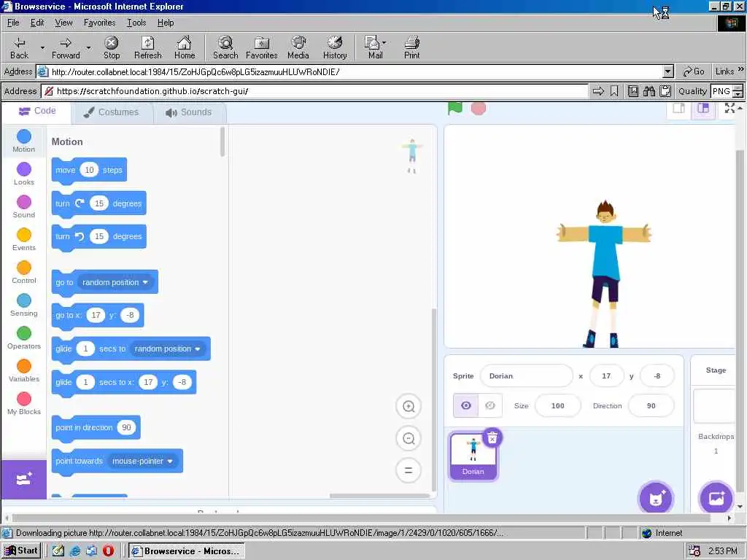Image resolution: width=747 pixels, height=560 pixels.
Task: Select the Motion category circle
Action: pos(24,136)
